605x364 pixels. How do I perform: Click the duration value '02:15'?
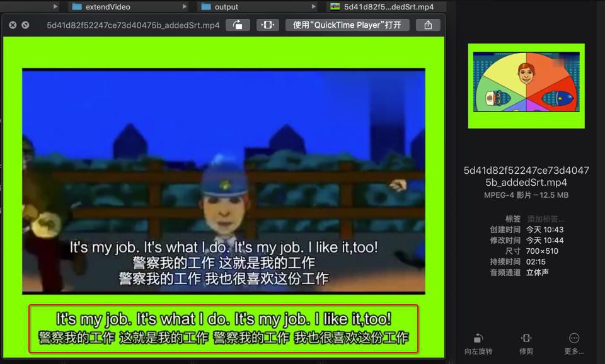tap(536, 262)
